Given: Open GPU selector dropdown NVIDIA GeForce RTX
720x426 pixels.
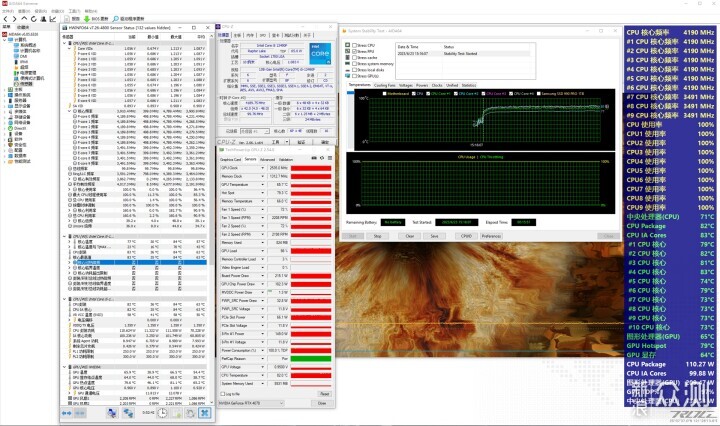Looking at the screenshot, I should (252, 404).
